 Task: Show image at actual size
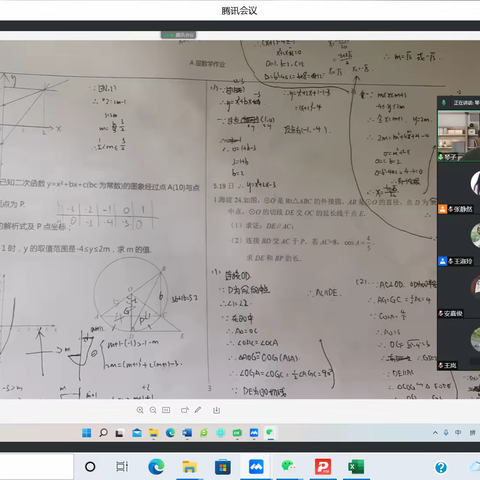coord(166,410)
